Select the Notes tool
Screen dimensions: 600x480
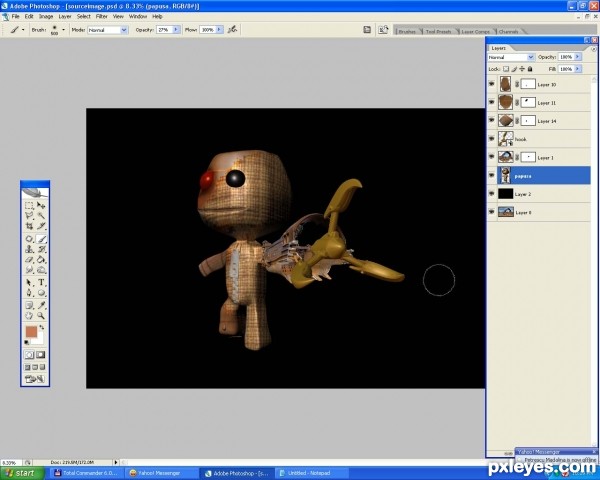tap(29, 305)
